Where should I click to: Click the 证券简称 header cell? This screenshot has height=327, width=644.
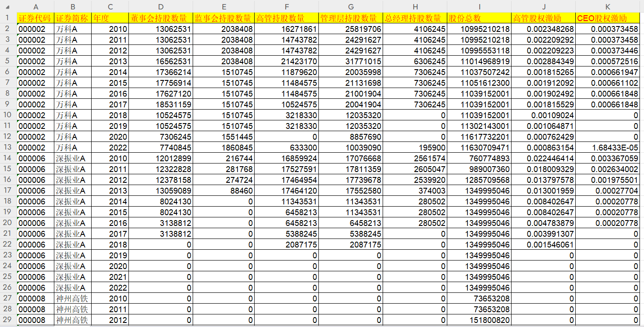coord(73,18)
